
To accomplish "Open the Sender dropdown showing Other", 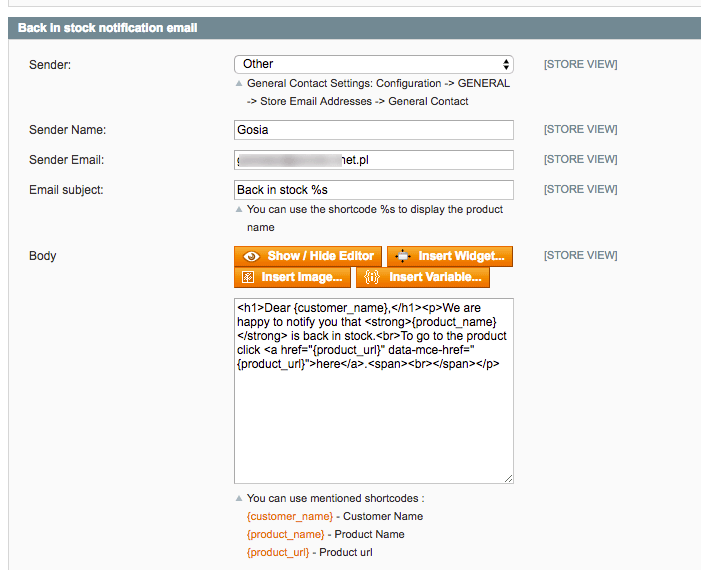I will click(373, 64).
